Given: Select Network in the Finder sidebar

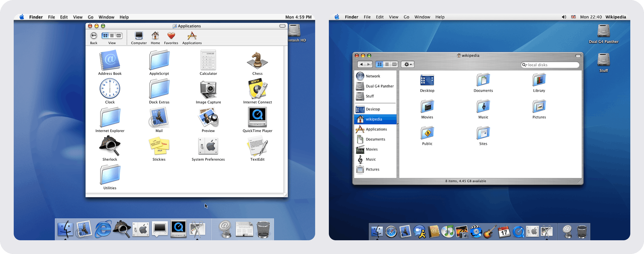Looking at the screenshot, I should tap(373, 76).
